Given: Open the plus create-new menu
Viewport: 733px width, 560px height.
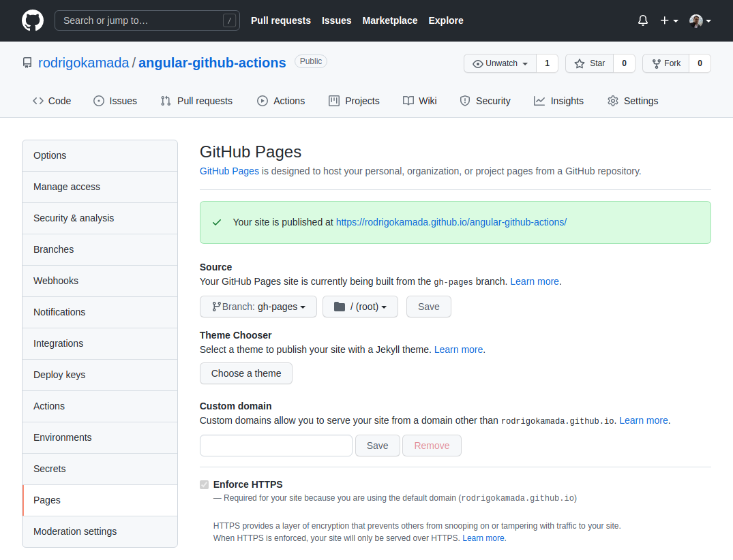Looking at the screenshot, I should click(x=669, y=20).
